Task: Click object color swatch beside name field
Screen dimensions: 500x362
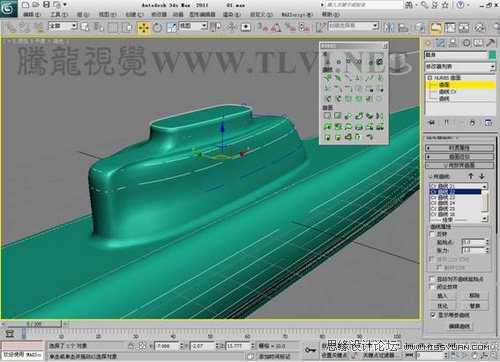Action: (492, 55)
